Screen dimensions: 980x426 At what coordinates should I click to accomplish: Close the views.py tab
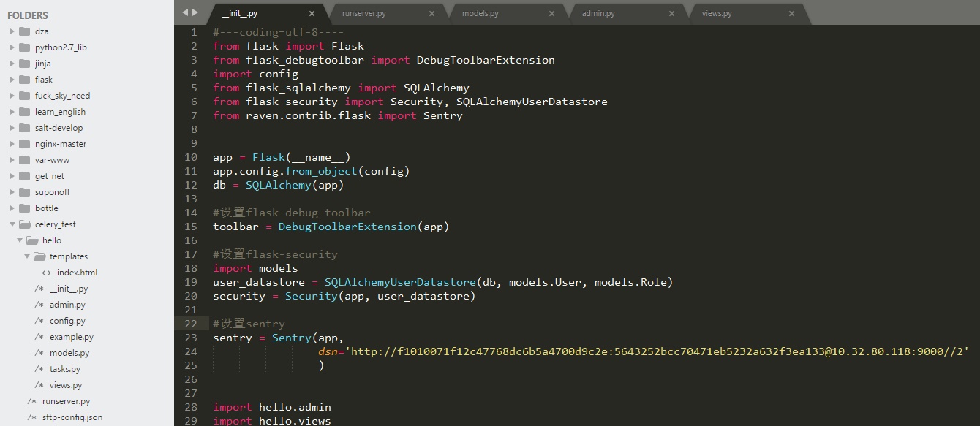click(791, 13)
